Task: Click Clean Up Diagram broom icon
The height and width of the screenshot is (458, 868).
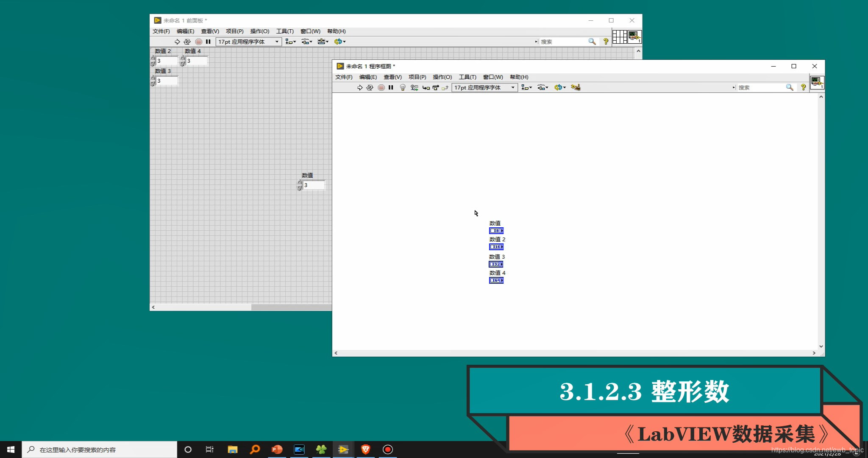Action: click(x=576, y=87)
